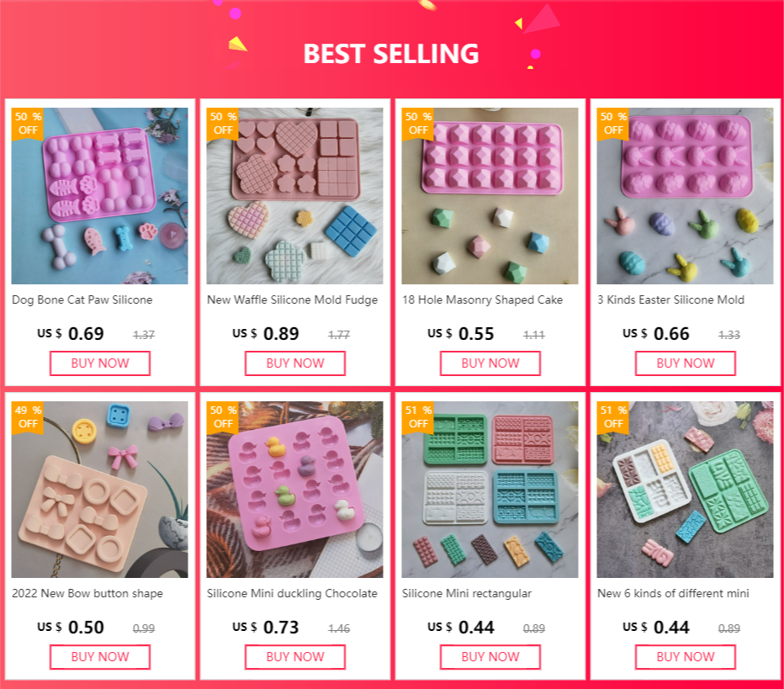
Task: Open the Dog Bone Cat Paw Silicone title link
Action: pos(82,300)
